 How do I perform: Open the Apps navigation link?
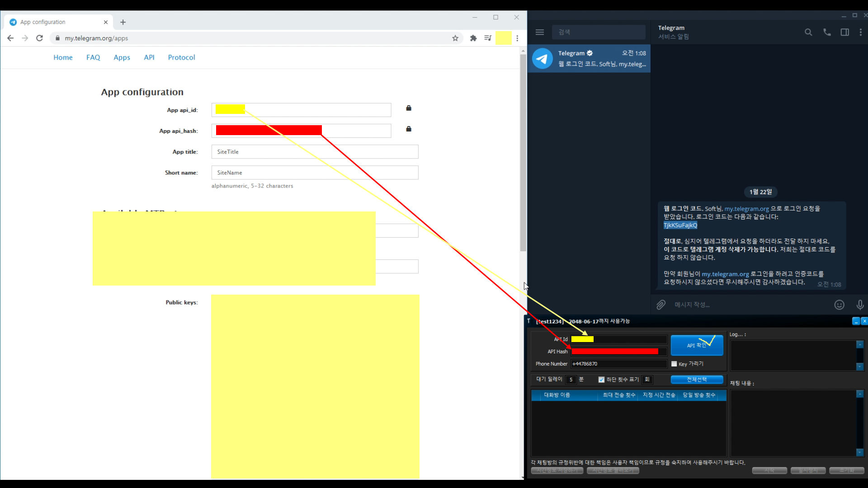[x=122, y=57]
